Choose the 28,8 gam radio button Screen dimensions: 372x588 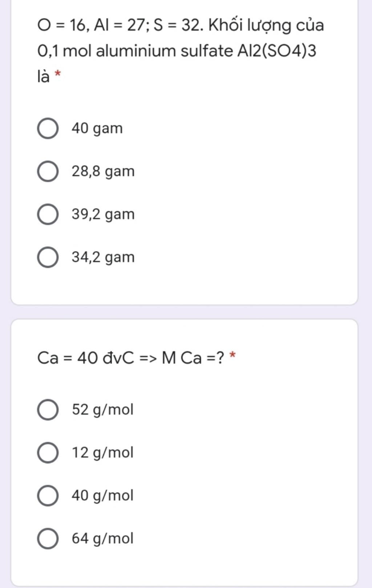tap(48, 171)
